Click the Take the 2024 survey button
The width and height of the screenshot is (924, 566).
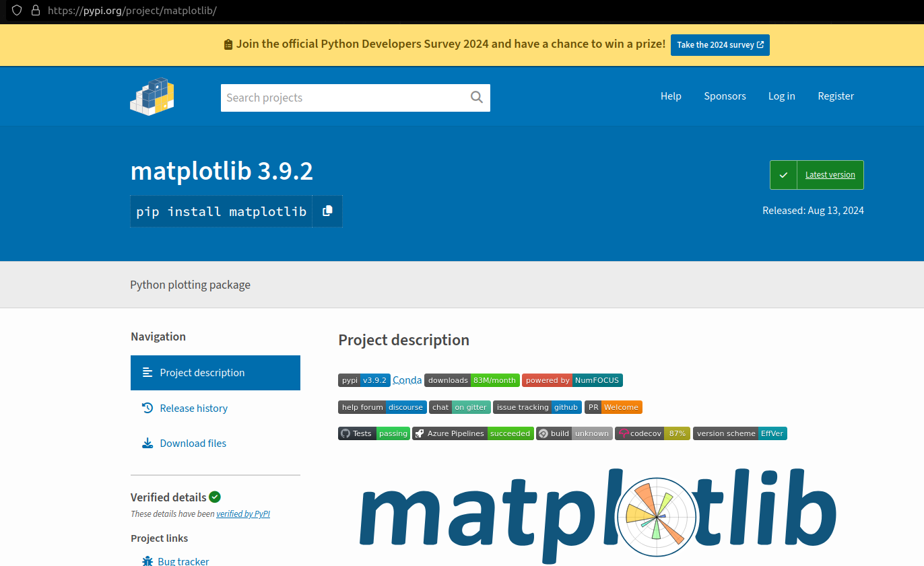720,44
